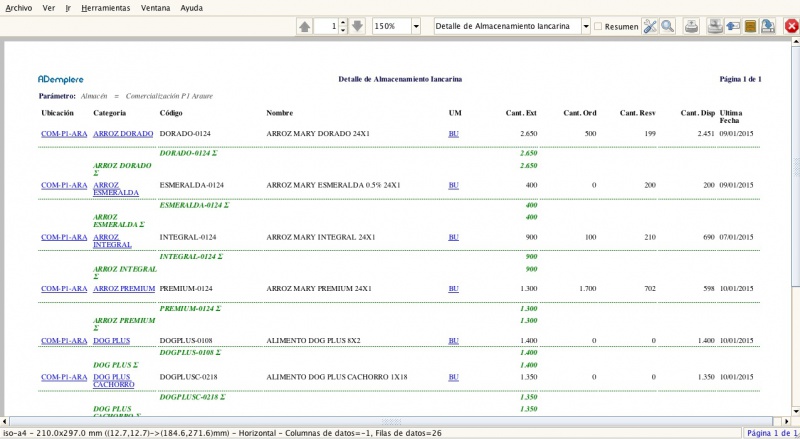Open the print format dropdown arrow
The height and width of the screenshot is (439, 800).
586,26
